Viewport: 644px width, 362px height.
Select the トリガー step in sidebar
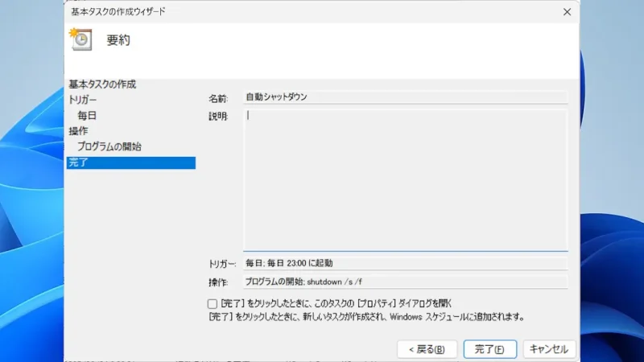(x=83, y=100)
